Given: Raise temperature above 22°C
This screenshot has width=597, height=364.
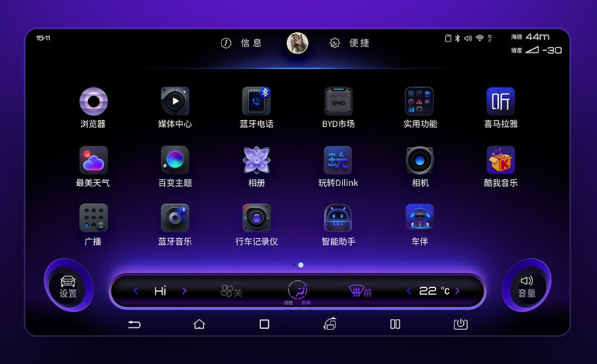Looking at the screenshot, I should coord(458,291).
